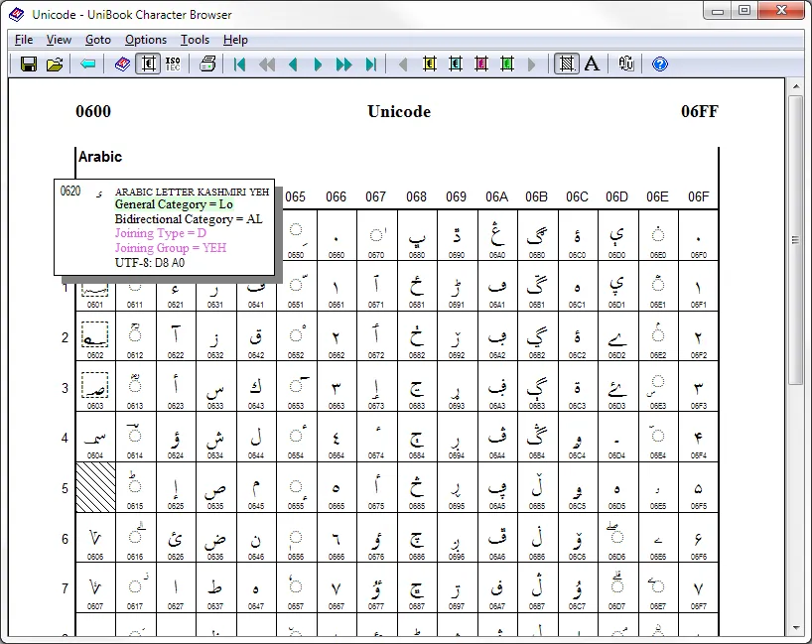
Task: Click the double-right fast forward arrow
Action: (343, 64)
